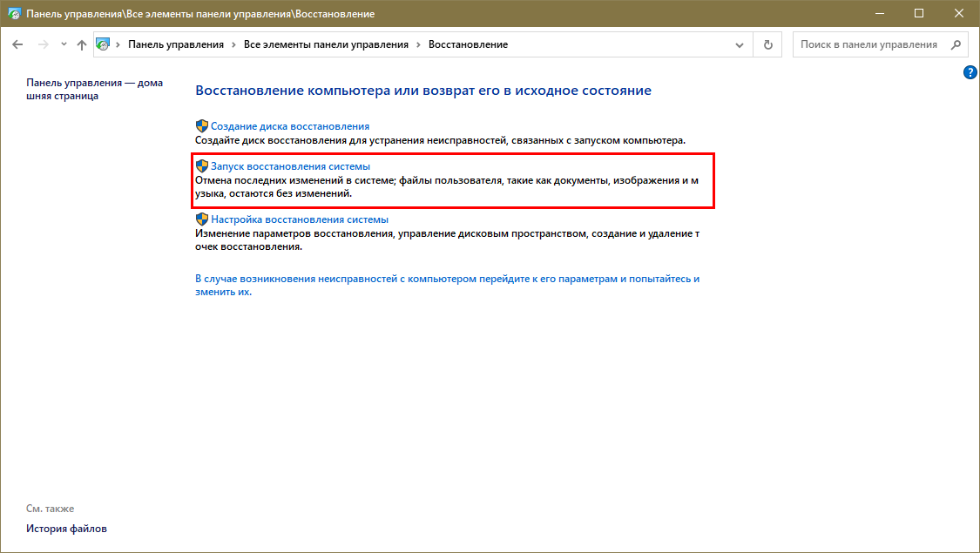Image resolution: width=980 pixels, height=553 pixels.
Task: Click shield icon next to Создание диска восстановления
Action: point(202,126)
